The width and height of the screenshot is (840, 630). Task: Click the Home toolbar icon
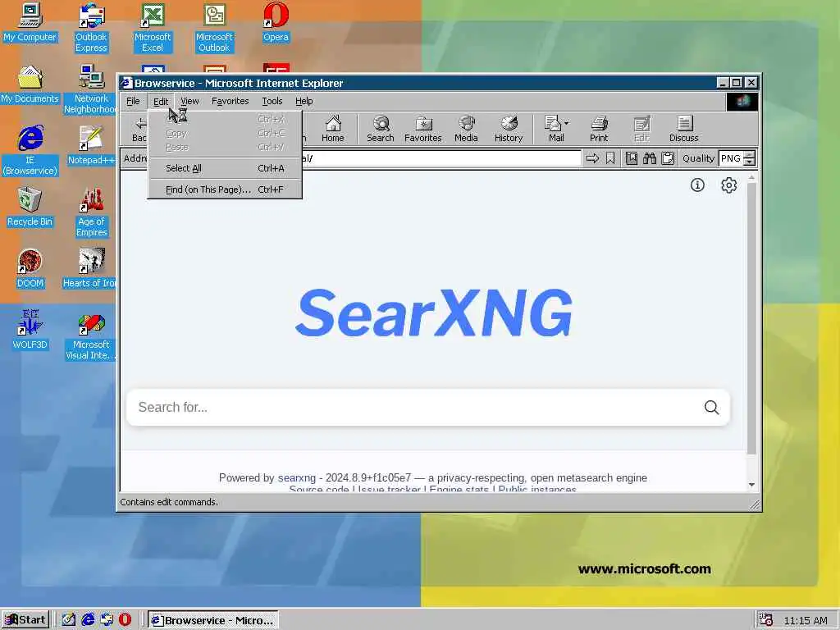click(333, 129)
